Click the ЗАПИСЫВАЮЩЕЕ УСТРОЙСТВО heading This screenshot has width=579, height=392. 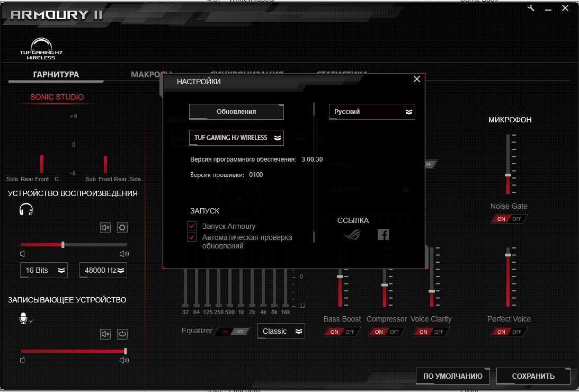pyautogui.click(x=67, y=300)
